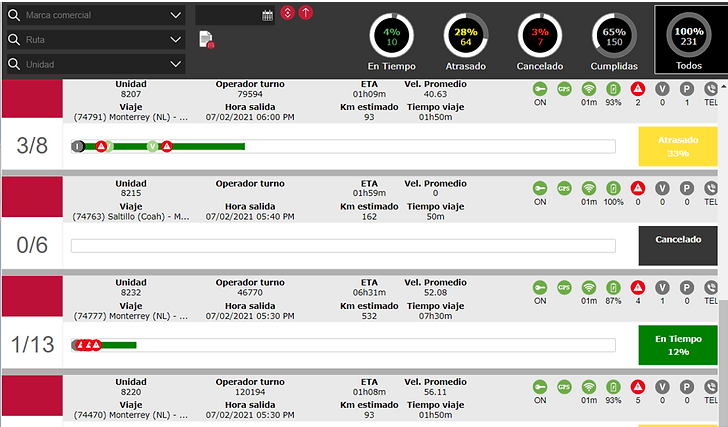
Task: Click the red upward arrow icon
Action: click(306, 13)
